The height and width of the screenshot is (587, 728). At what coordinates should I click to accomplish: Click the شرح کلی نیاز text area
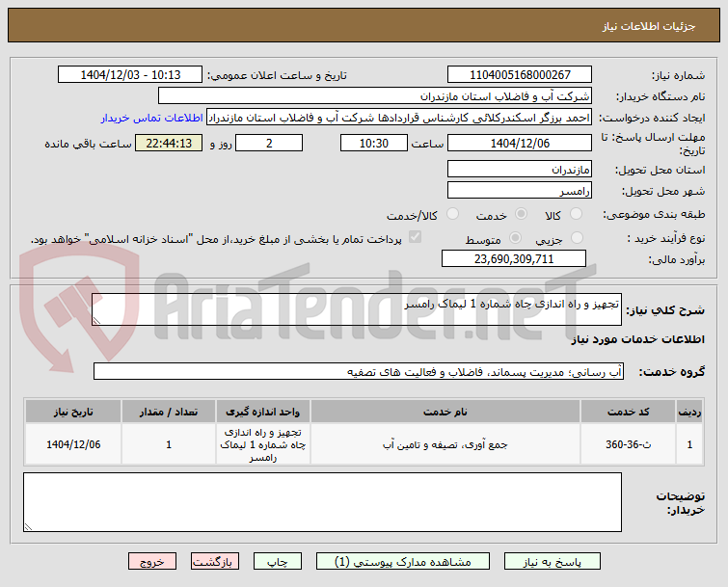tap(356, 309)
